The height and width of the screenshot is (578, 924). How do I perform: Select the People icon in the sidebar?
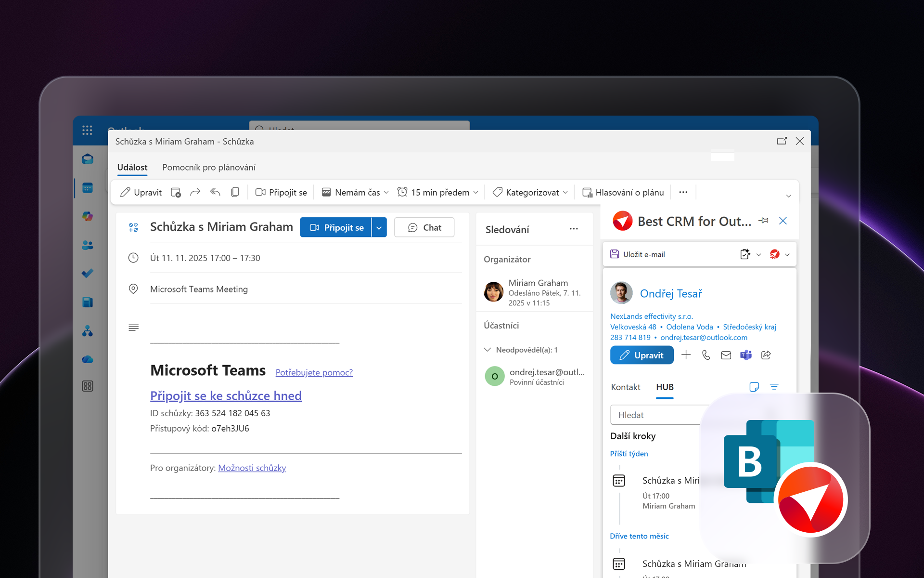[88, 245]
